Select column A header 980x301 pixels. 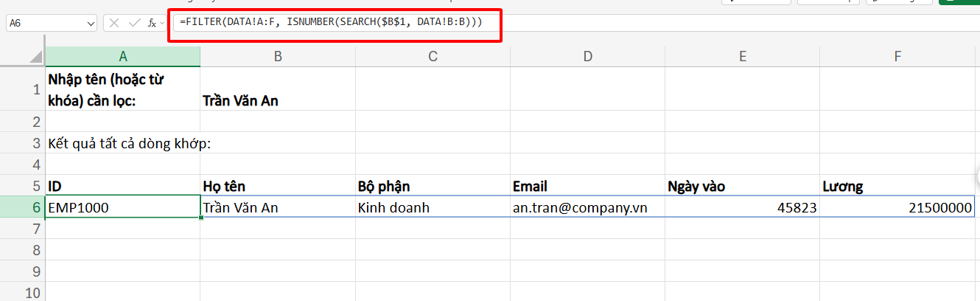122,57
